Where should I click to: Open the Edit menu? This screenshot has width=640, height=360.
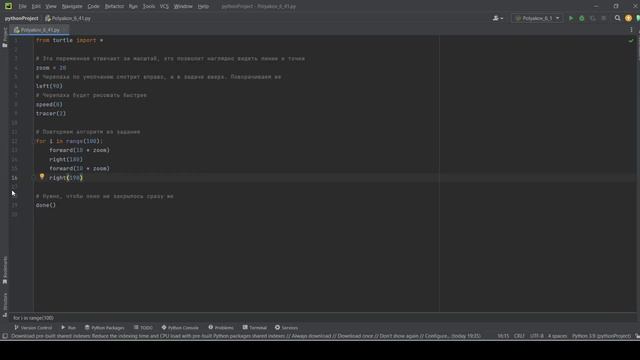coord(36,6)
